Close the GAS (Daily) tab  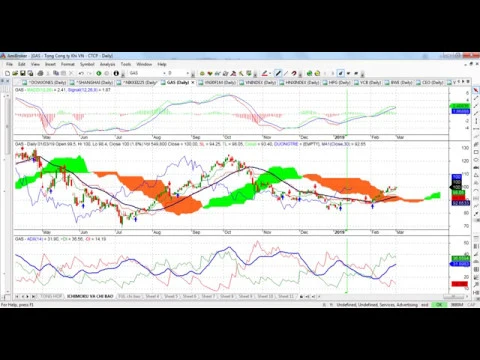(x=193, y=82)
